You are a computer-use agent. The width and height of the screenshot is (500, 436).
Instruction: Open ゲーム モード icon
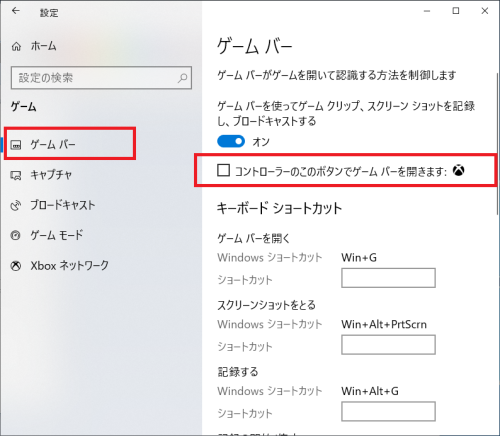(x=16, y=235)
